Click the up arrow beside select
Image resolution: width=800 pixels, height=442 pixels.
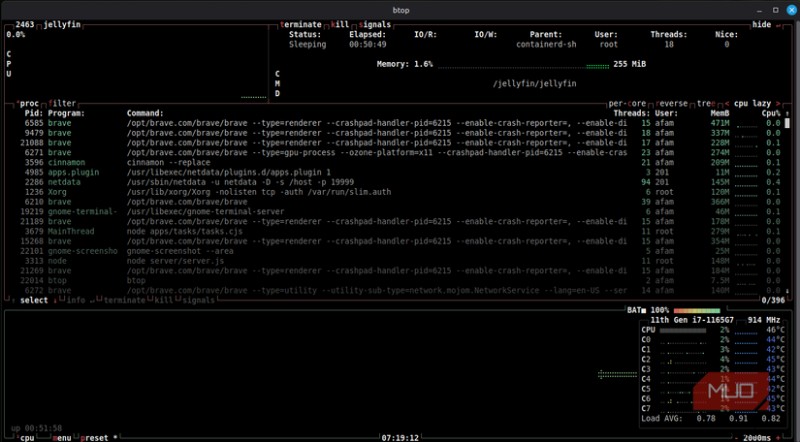coord(13,300)
